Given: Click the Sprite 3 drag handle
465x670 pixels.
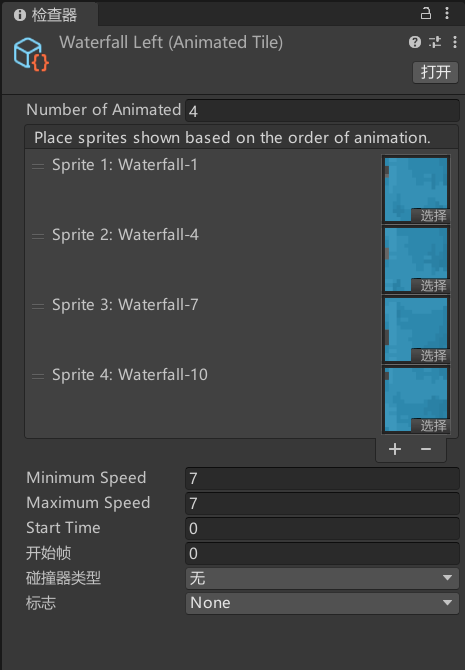Looking at the screenshot, I should coord(38,306).
